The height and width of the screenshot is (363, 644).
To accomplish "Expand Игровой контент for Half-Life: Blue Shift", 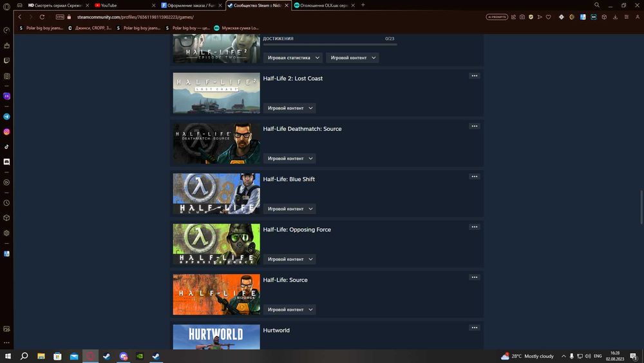I will [x=290, y=209].
